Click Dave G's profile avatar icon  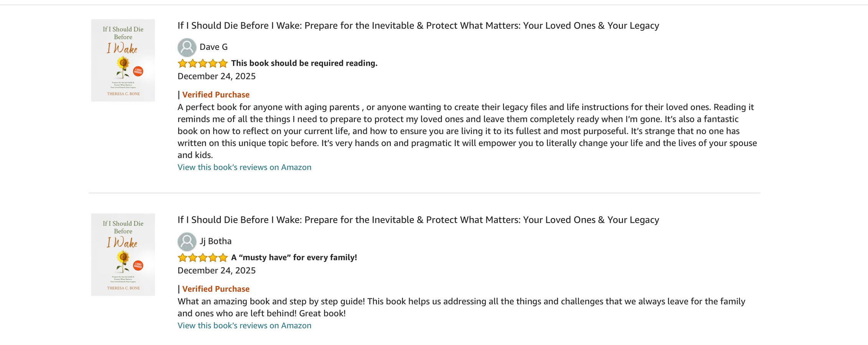click(x=187, y=47)
